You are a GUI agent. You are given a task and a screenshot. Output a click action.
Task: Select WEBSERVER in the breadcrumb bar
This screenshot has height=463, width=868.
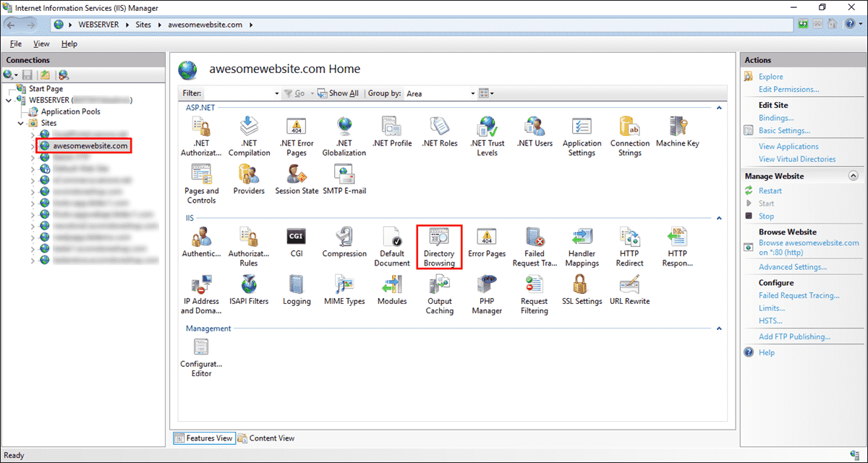click(x=101, y=24)
